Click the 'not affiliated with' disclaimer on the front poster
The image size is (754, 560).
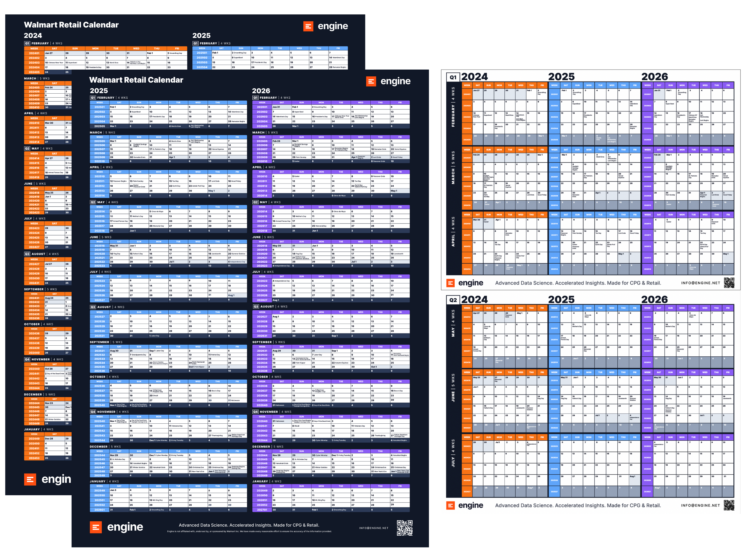[x=249, y=531]
